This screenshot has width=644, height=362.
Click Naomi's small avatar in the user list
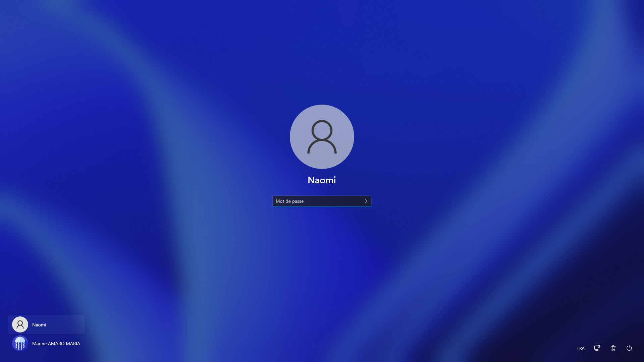[20, 324]
